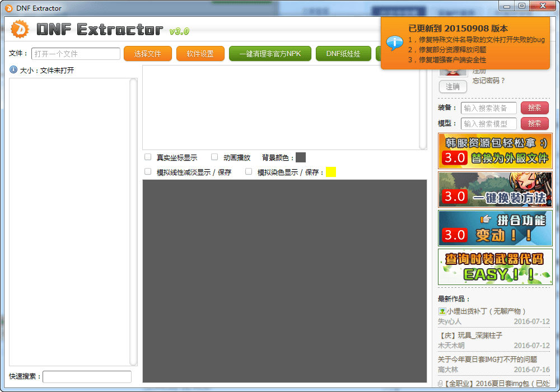Open 拼合功能变动 banner
The height and width of the screenshot is (392, 560).
point(495,228)
